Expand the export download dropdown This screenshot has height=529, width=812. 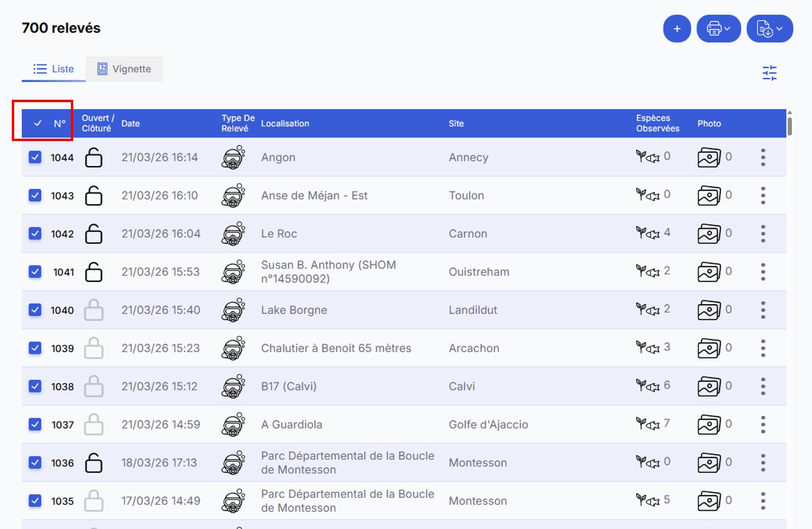point(769,29)
